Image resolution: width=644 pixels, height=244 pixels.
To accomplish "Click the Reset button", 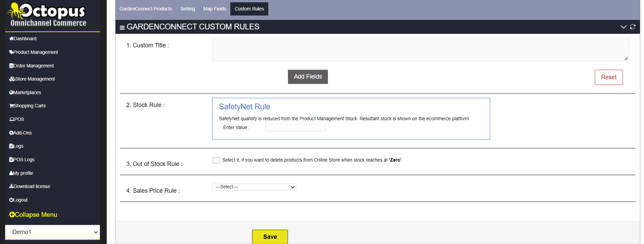I will click(609, 77).
